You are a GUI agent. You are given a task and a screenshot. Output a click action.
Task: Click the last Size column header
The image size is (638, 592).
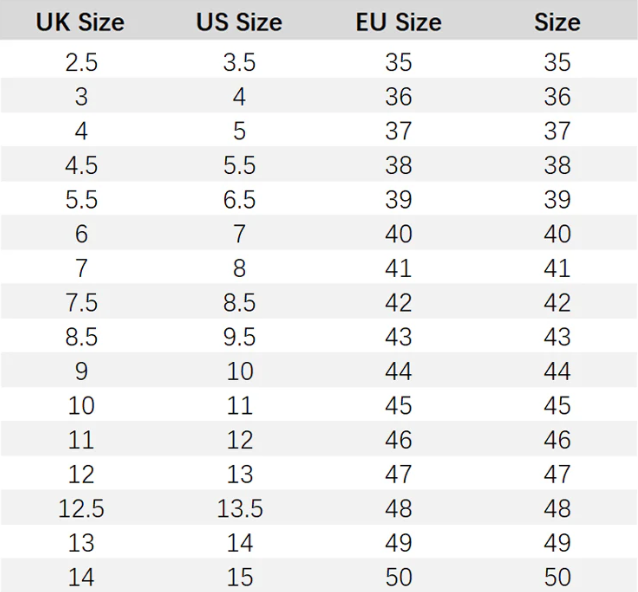tap(557, 22)
